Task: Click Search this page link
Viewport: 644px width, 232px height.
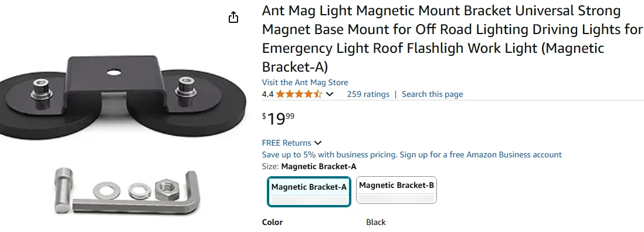Action: click(432, 94)
